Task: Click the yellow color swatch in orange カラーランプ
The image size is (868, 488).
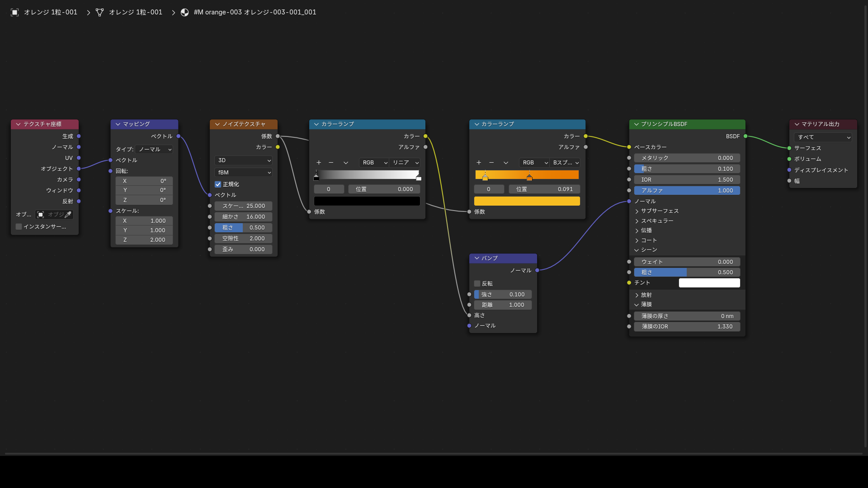Action: [527, 201]
